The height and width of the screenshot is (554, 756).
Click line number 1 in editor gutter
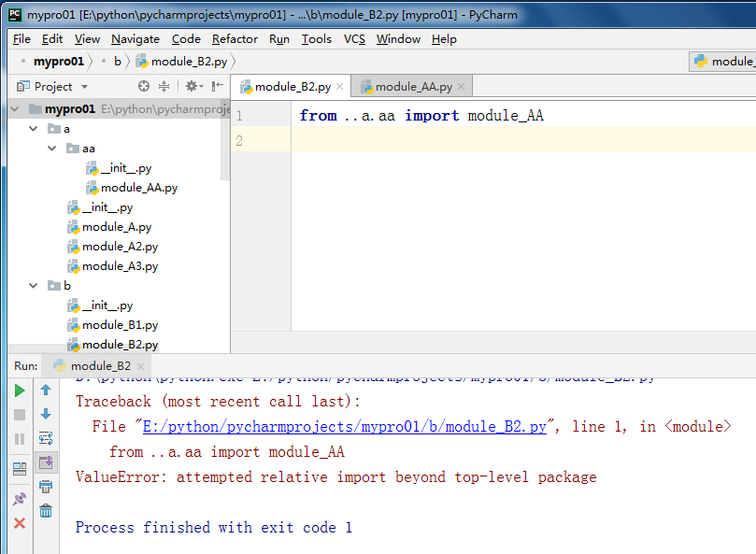[x=239, y=116]
